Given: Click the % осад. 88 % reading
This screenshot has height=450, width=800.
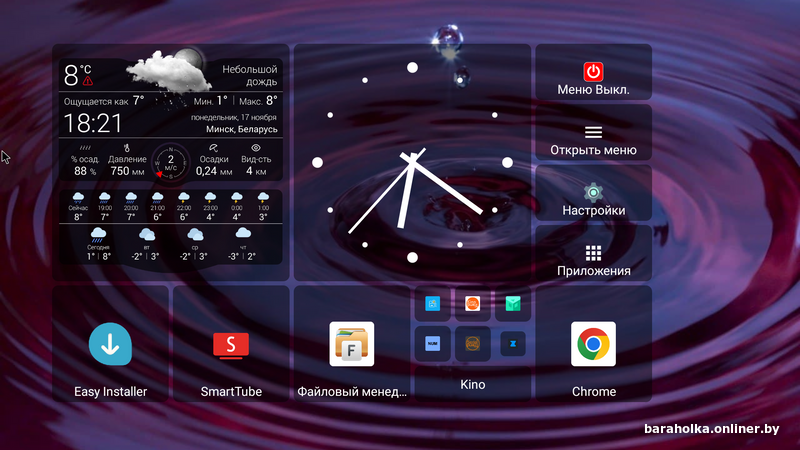Looking at the screenshot, I should (x=85, y=161).
